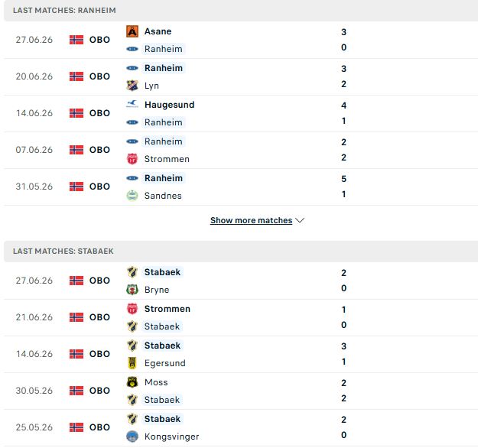Click the Egersund club logo
The image size is (478, 448).
132,363
